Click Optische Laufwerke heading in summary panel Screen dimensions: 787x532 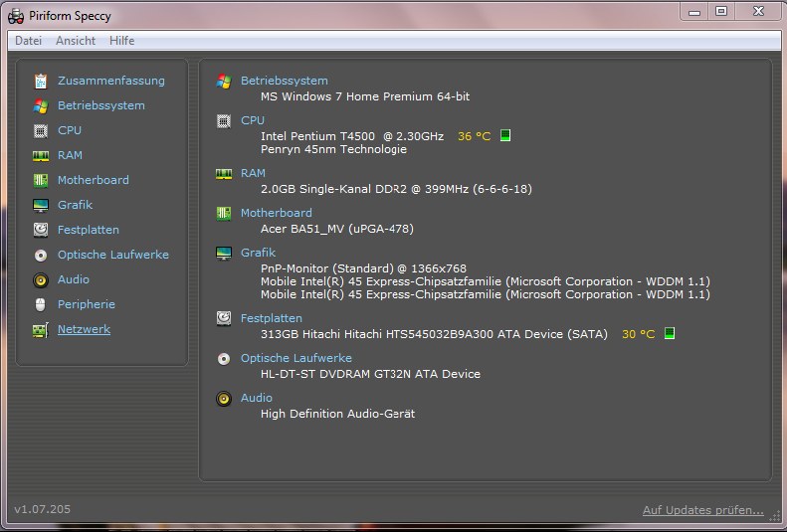pyautogui.click(x=296, y=358)
